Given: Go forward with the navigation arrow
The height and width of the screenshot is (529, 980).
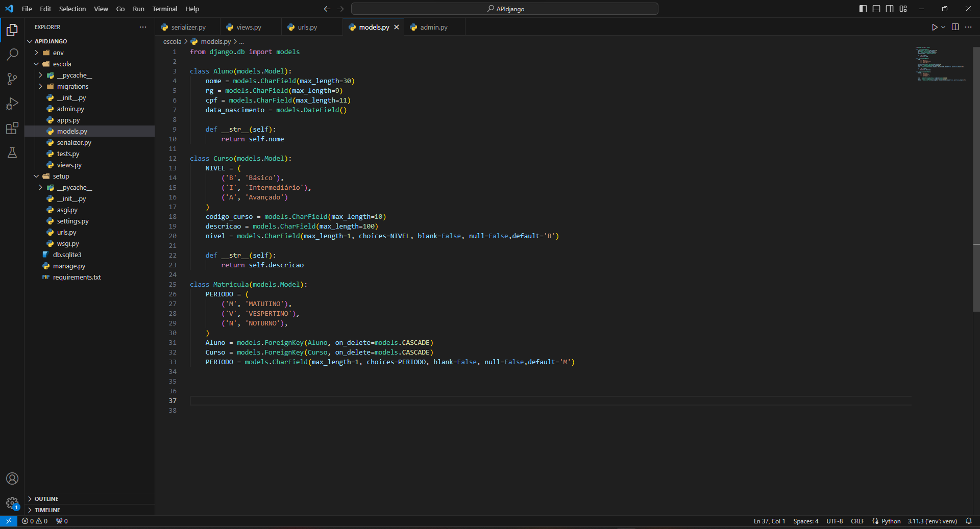Looking at the screenshot, I should click(x=340, y=9).
